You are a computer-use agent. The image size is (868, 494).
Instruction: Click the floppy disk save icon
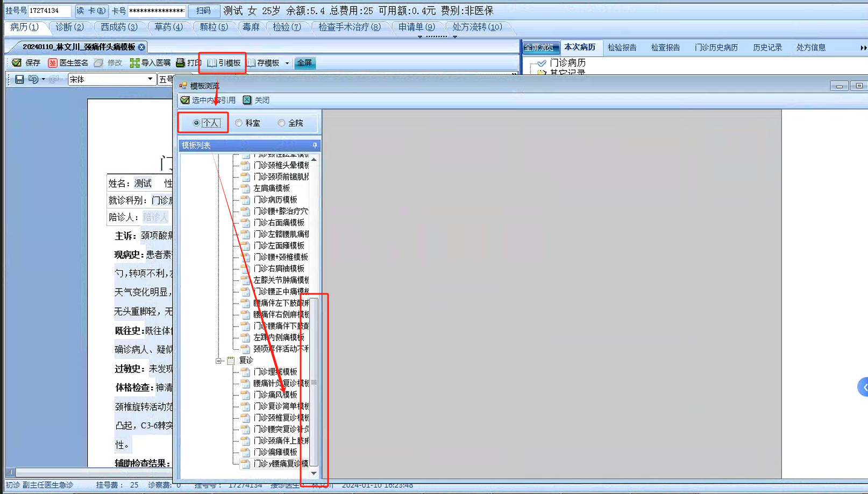click(19, 79)
